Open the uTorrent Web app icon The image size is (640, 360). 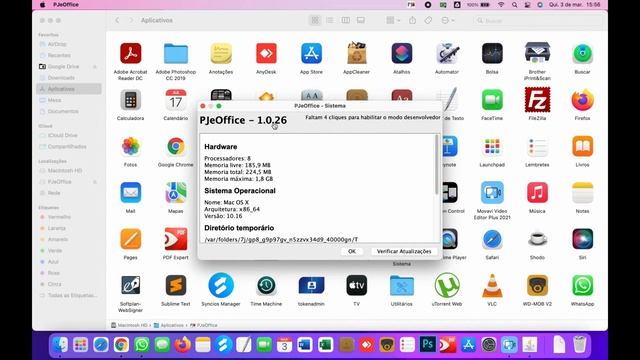(447, 285)
